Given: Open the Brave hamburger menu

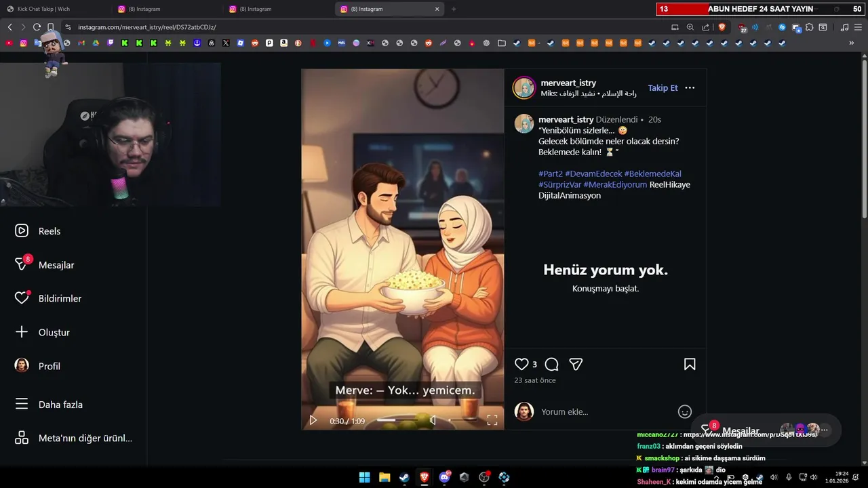Looking at the screenshot, I should click(859, 27).
